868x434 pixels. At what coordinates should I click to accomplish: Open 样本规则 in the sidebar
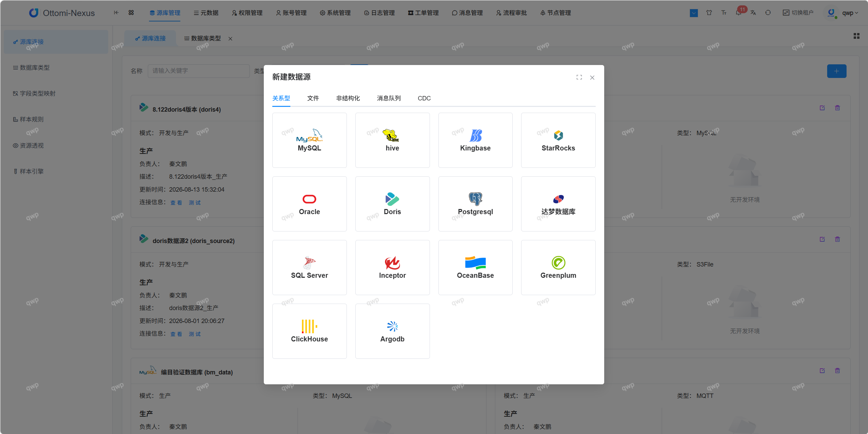click(56, 119)
